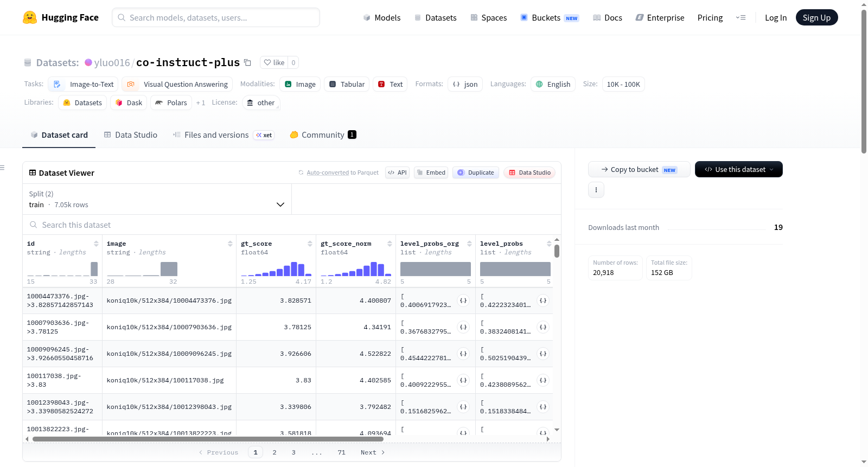
Task: Sort the id column
Action: pyautogui.click(x=96, y=244)
